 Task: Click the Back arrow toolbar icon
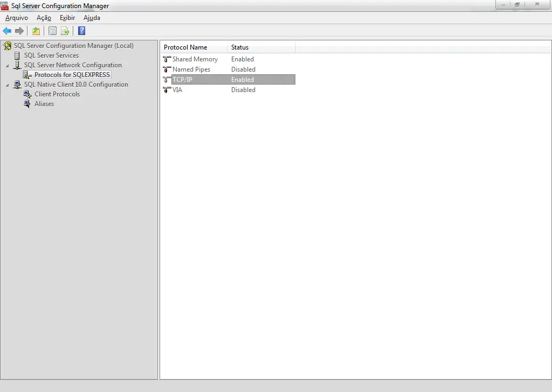7,31
